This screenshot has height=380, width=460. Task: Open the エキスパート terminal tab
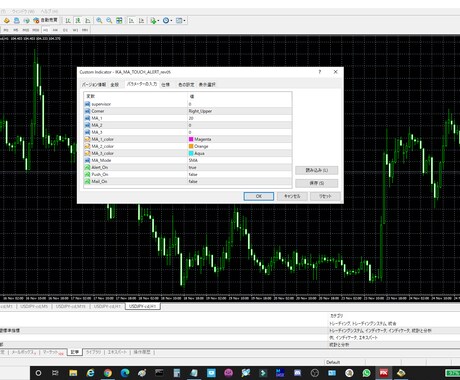click(117, 352)
